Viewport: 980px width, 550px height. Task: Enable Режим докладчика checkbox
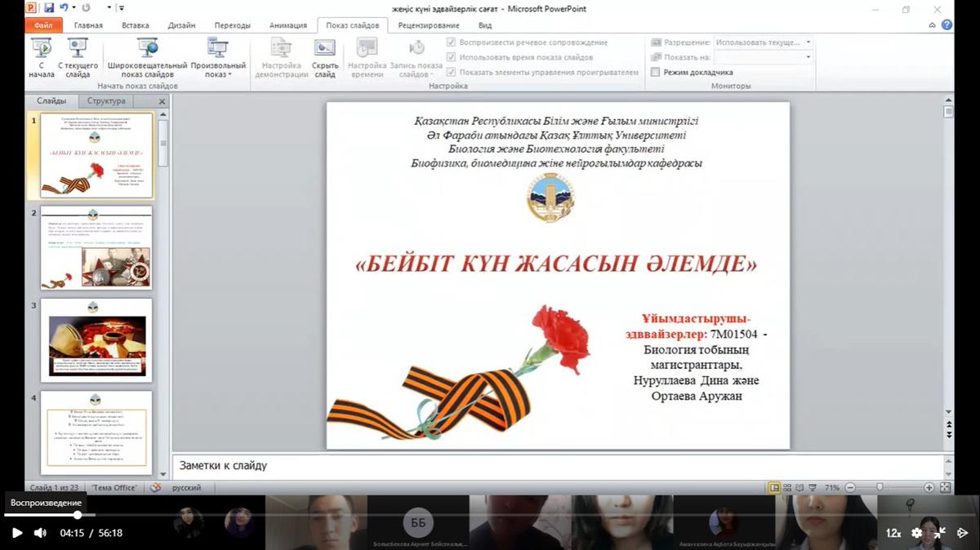coord(656,72)
